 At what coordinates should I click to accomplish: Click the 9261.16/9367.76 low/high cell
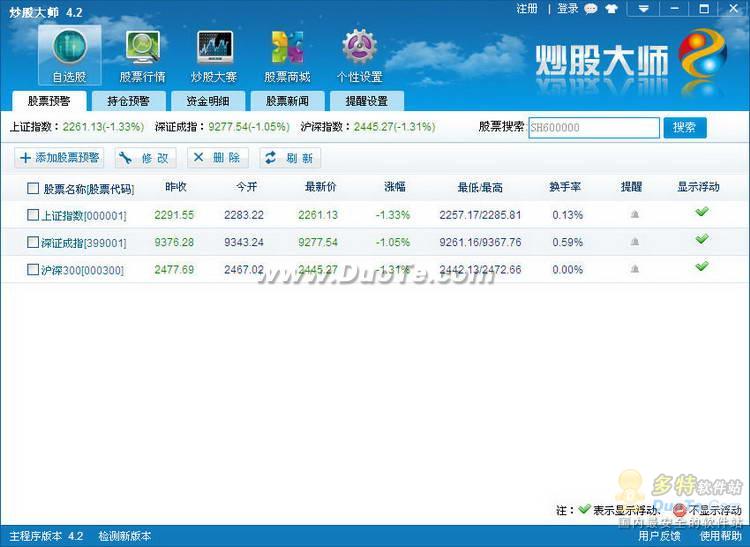pyautogui.click(x=480, y=242)
